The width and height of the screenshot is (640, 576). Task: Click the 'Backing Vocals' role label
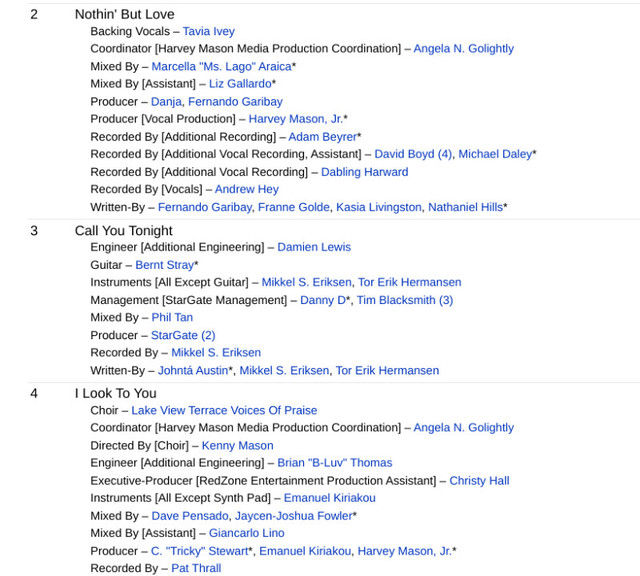click(x=130, y=31)
